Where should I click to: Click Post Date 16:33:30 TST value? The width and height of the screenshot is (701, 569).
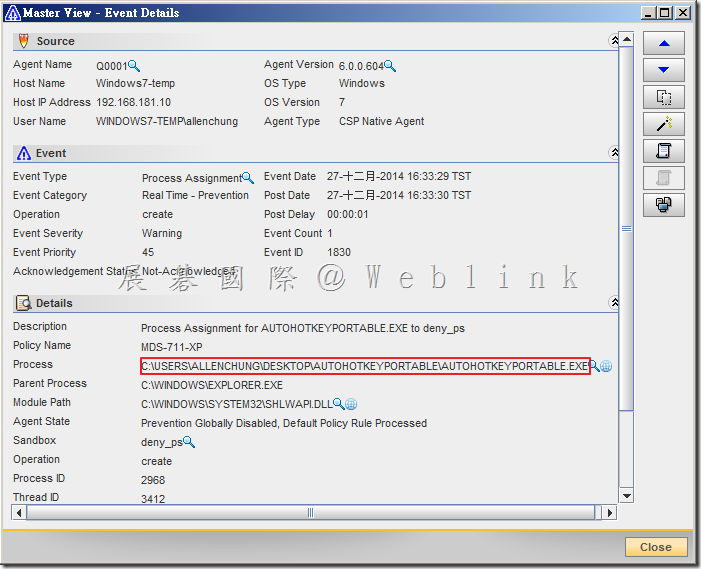click(399, 195)
